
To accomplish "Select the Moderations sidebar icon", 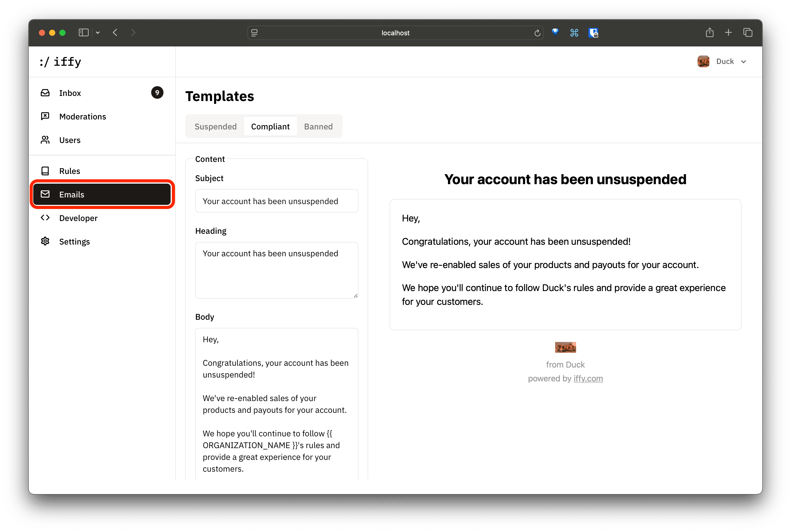I will [x=45, y=116].
